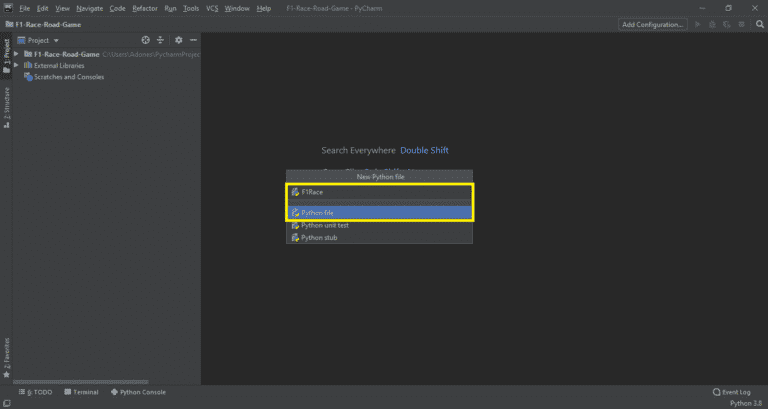
Task: Click the locate/scroll-from-source target icon
Action: (x=147, y=40)
